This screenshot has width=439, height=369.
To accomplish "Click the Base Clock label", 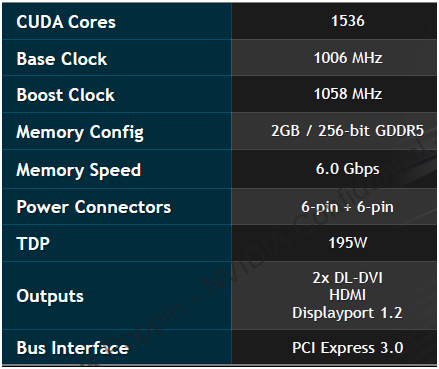I will coord(62,59).
